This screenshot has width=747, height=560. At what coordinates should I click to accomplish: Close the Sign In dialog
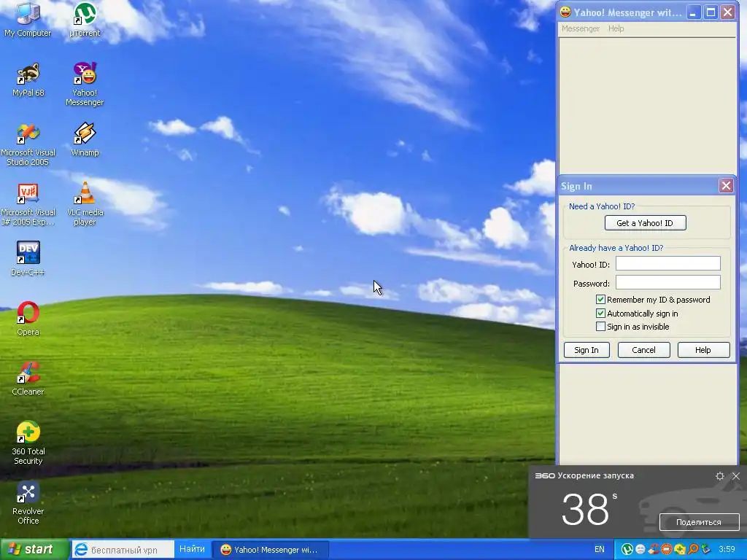pos(726,186)
